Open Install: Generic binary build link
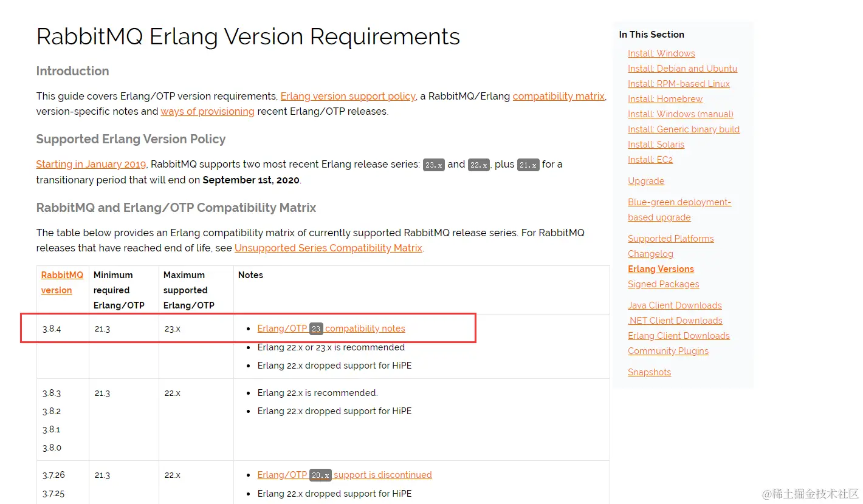Viewport: 863px width, 504px height. click(684, 129)
